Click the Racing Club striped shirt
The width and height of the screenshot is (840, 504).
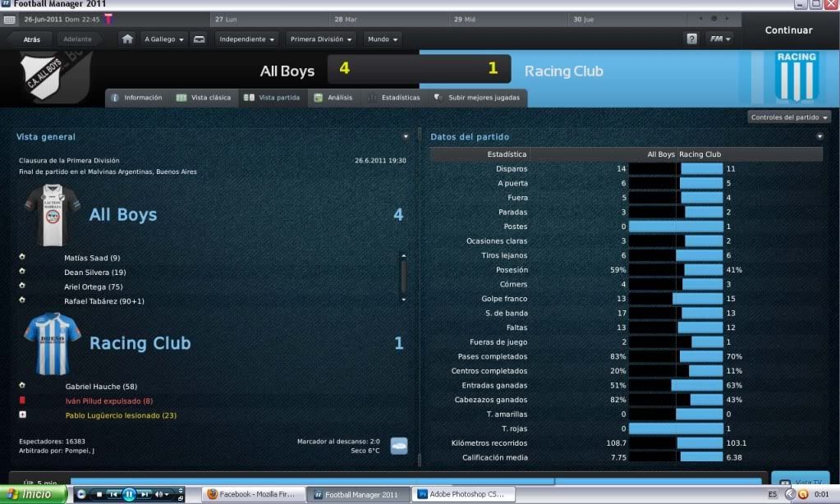53,343
